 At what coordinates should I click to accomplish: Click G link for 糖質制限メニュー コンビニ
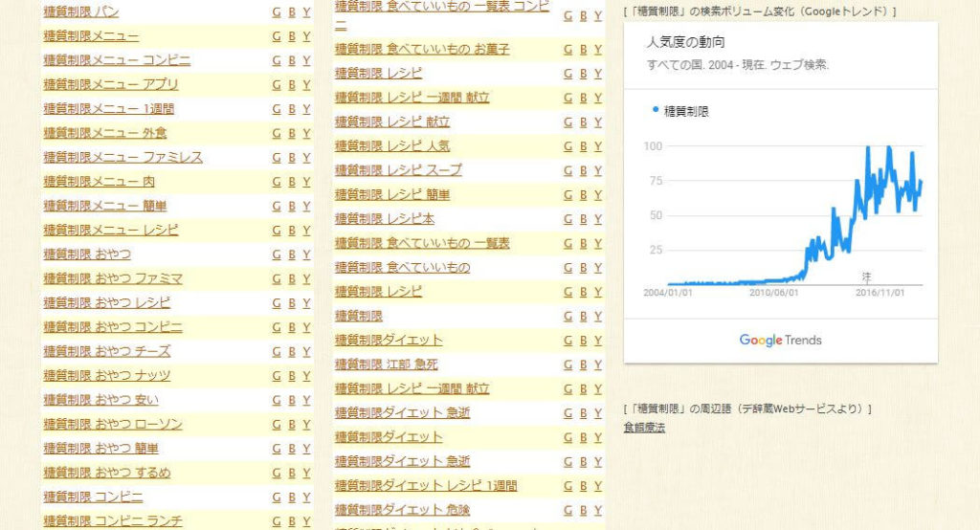(277, 60)
